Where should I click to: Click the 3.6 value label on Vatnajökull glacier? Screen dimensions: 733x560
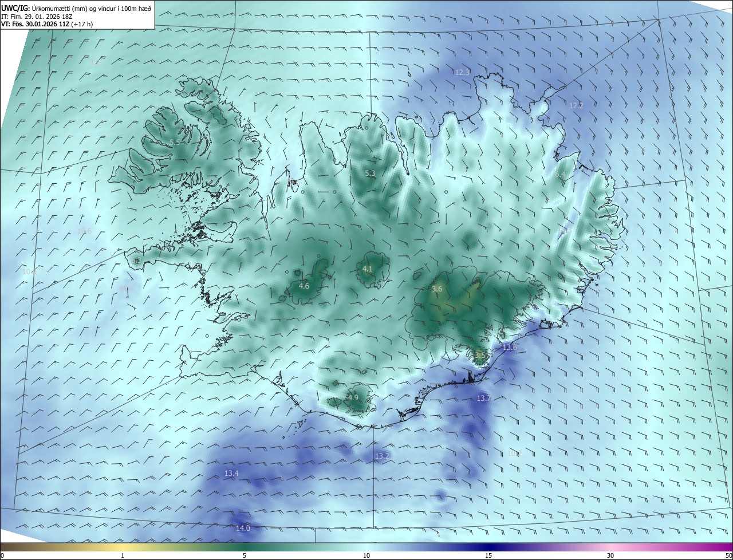pos(437,289)
